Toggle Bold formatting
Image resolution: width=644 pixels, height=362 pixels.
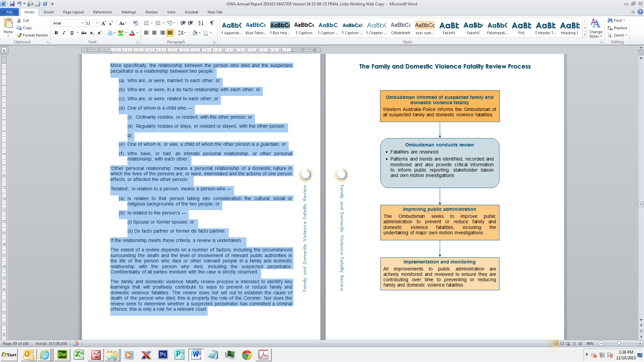[56, 33]
